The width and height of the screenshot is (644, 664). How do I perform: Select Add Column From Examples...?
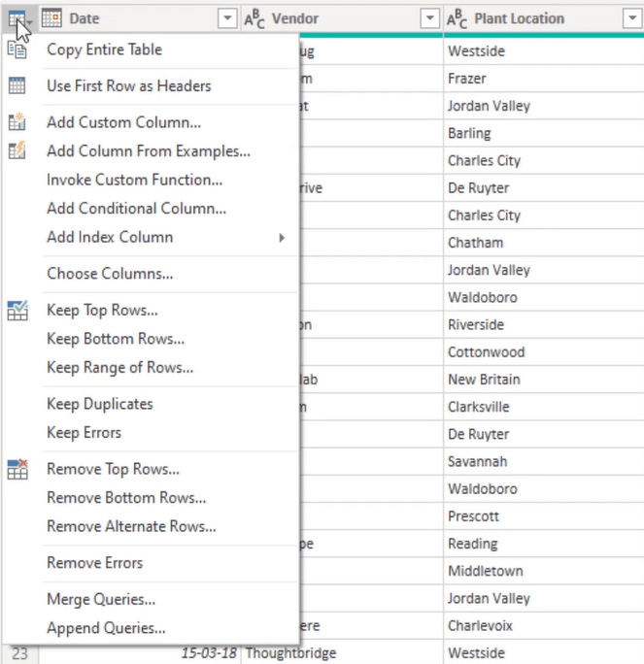coord(151,151)
